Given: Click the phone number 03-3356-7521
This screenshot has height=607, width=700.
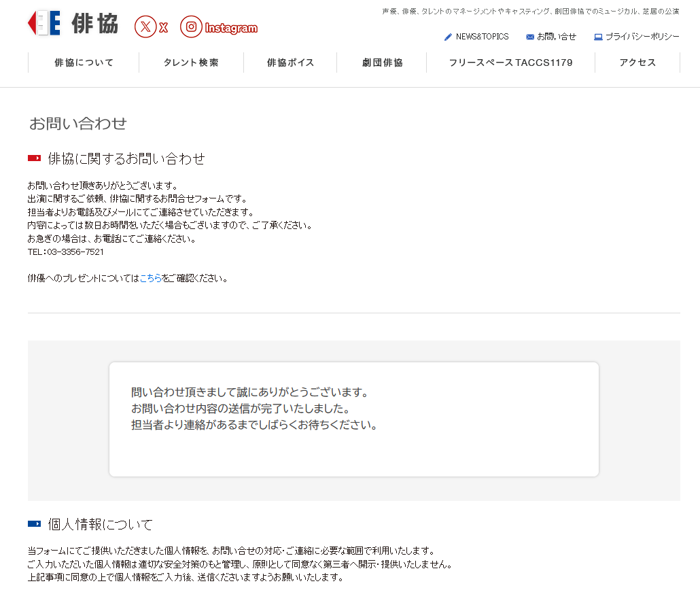Looking at the screenshot, I should [x=74, y=252].
